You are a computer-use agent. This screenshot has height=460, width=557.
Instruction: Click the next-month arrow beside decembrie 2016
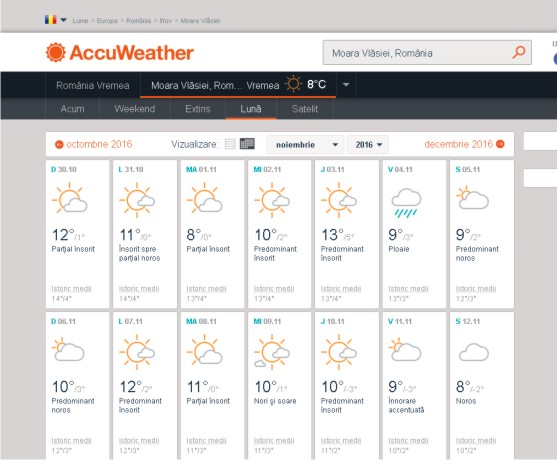pos(500,144)
